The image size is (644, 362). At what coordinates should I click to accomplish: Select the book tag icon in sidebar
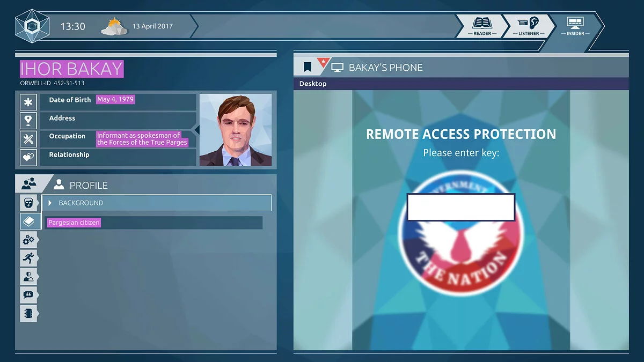pos(29,222)
